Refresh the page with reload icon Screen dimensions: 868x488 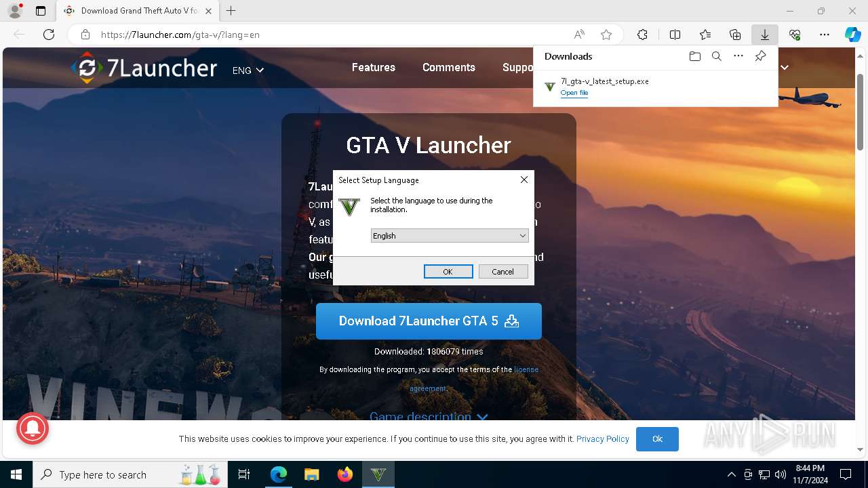(x=49, y=35)
